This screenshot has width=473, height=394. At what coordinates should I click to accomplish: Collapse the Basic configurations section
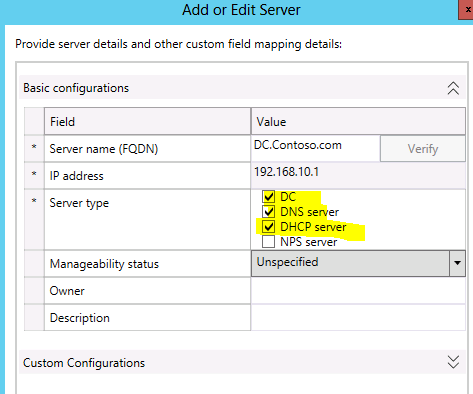pos(453,88)
